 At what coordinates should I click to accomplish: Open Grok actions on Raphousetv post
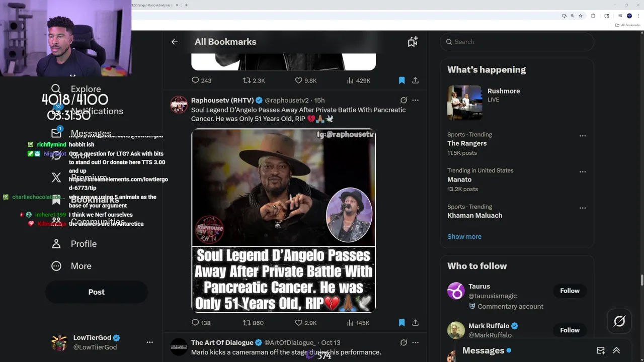click(x=404, y=100)
